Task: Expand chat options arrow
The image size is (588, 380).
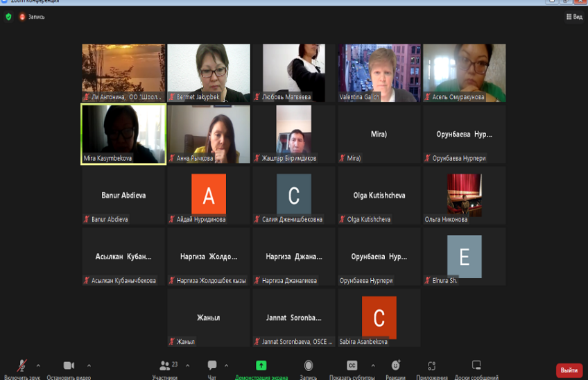Action: tap(227, 365)
